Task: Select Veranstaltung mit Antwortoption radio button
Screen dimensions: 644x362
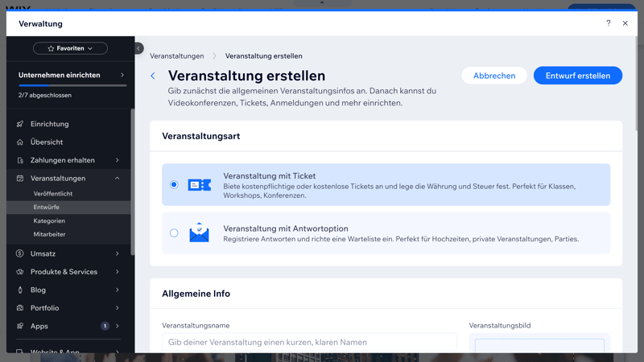Action: point(174,233)
